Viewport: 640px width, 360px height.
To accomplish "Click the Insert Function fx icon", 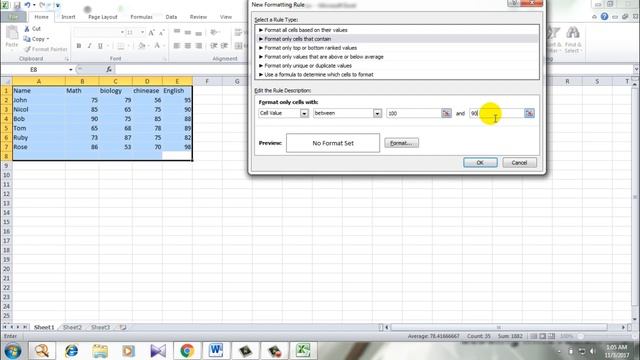I will click(109, 69).
